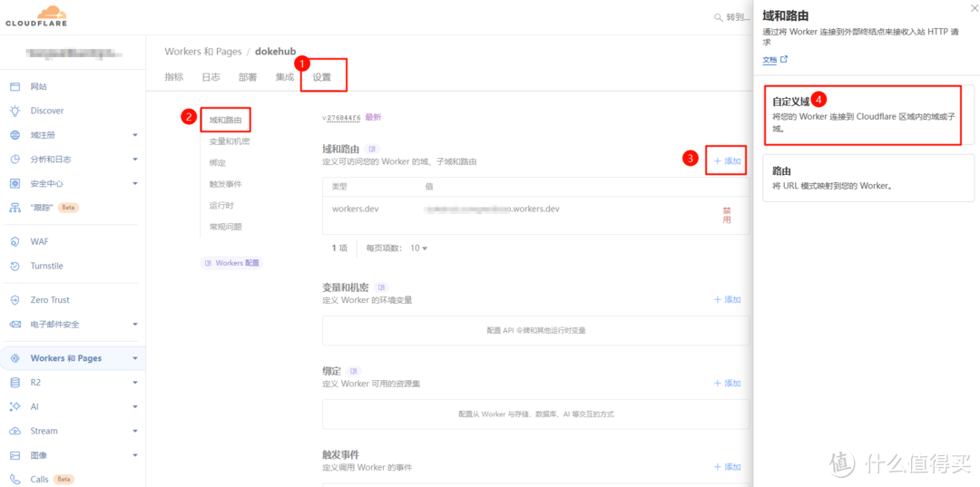980x487 pixels.
Task: Click the Discover lightbulb icon
Action: point(15,112)
